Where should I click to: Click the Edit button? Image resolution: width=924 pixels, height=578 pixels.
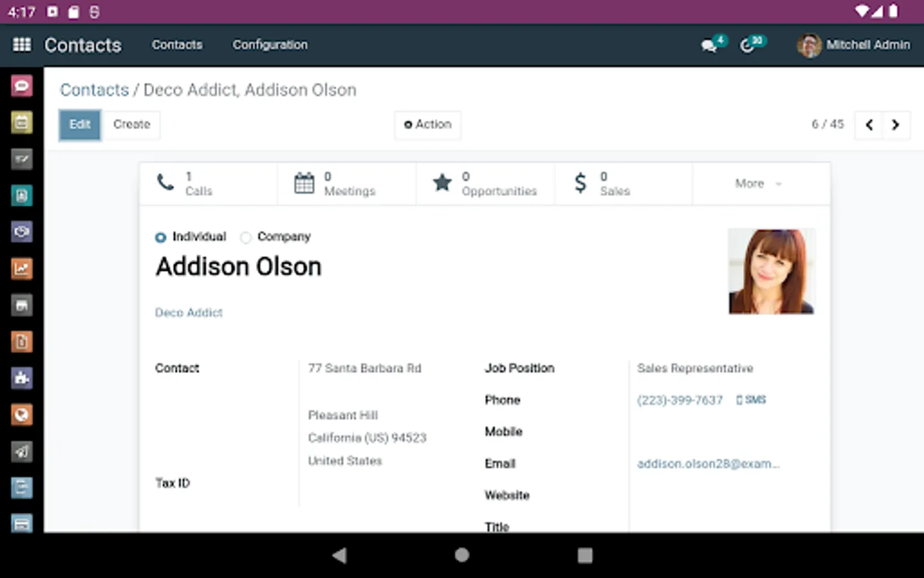(x=80, y=125)
